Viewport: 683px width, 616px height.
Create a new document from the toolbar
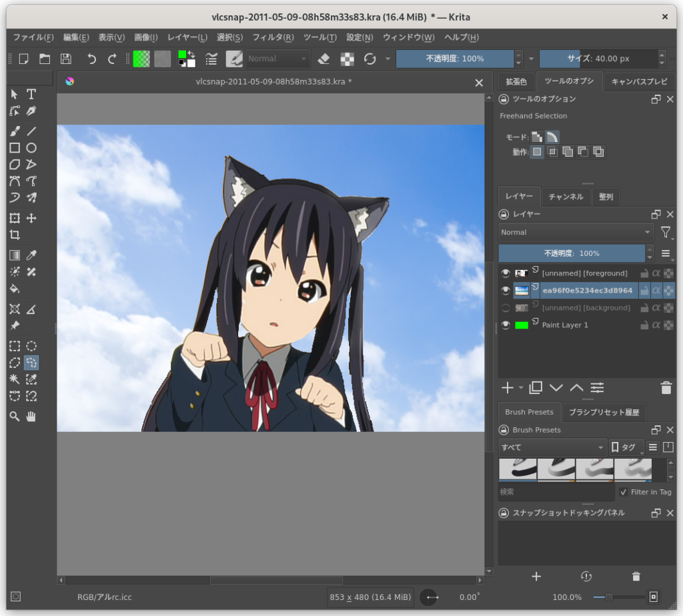pyautogui.click(x=23, y=59)
